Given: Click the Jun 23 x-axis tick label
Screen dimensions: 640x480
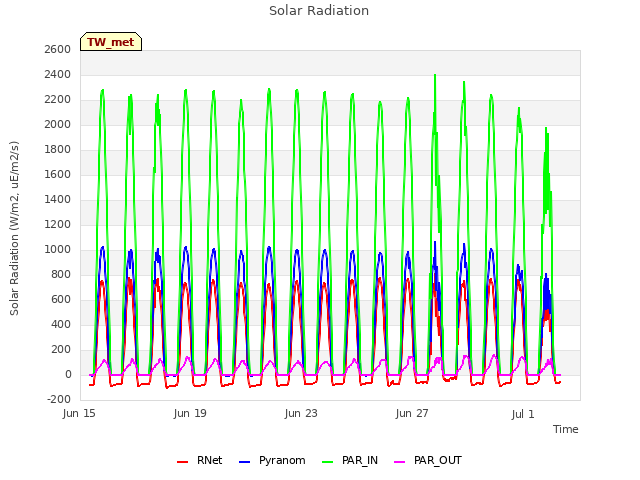Looking at the screenshot, I should click(x=301, y=413).
